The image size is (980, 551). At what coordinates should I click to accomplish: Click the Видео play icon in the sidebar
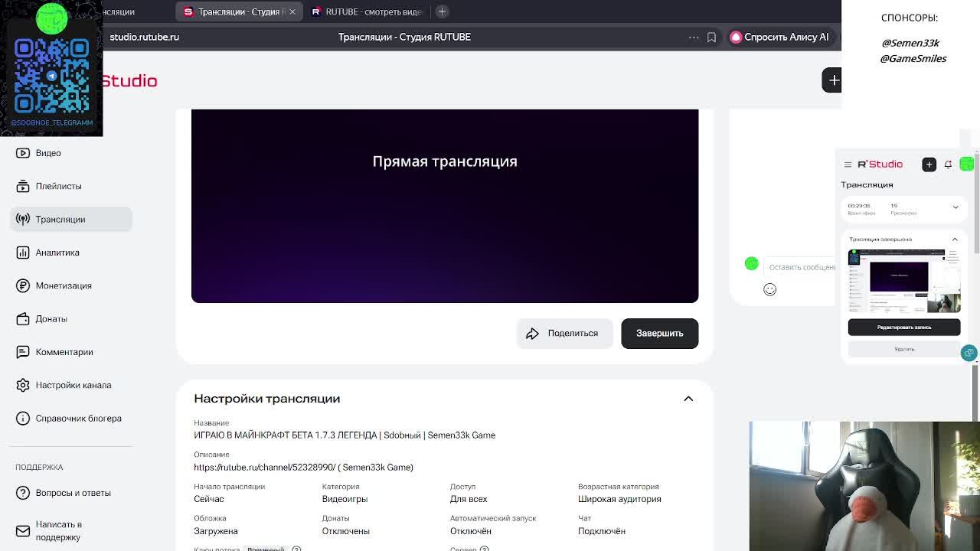click(x=23, y=153)
